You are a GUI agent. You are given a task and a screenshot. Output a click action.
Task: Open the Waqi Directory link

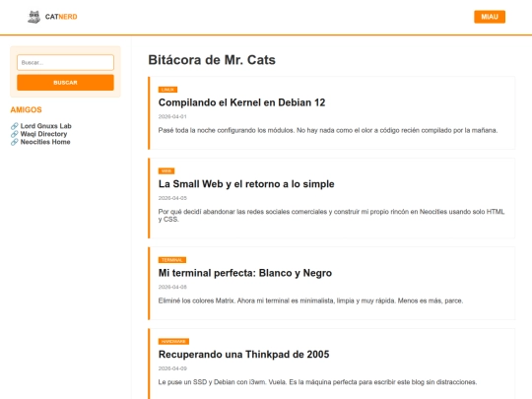coord(43,134)
